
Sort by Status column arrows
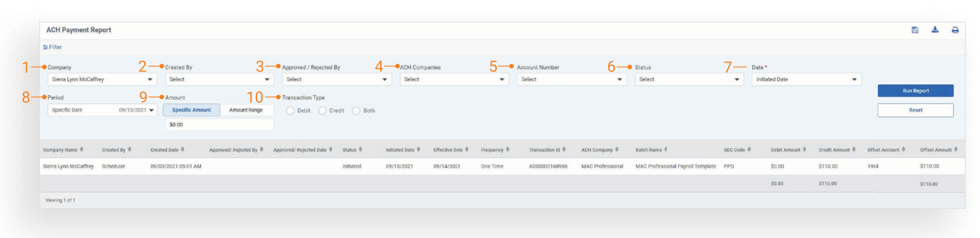(360, 150)
